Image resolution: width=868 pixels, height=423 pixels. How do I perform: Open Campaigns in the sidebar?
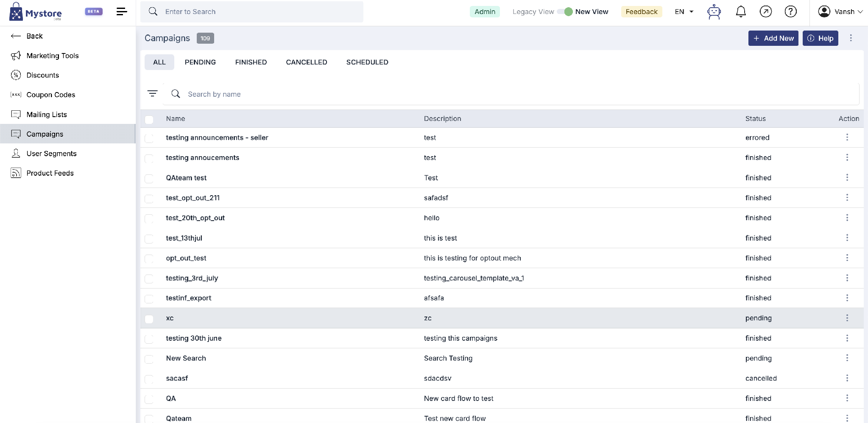click(x=68, y=134)
